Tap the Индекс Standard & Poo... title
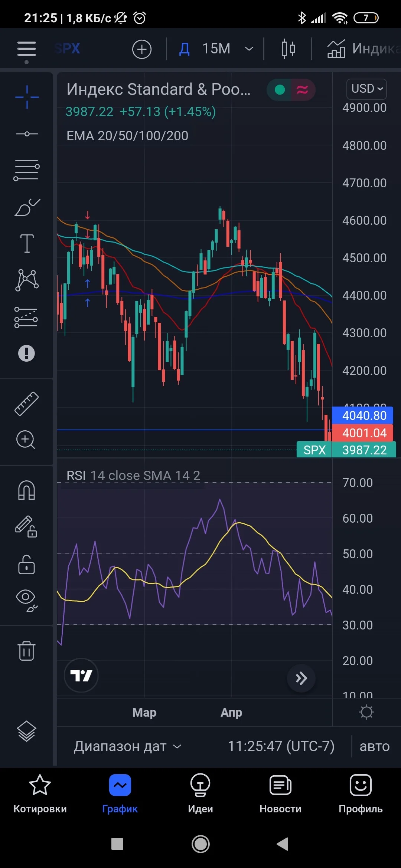The height and width of the screenshot is (868, 401). 159,89
